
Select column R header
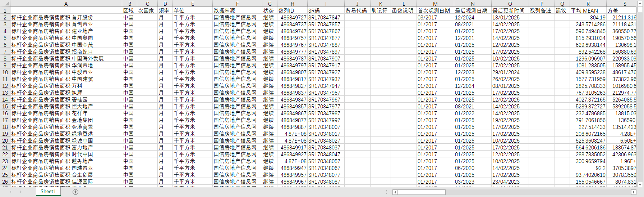coord(588,4)
